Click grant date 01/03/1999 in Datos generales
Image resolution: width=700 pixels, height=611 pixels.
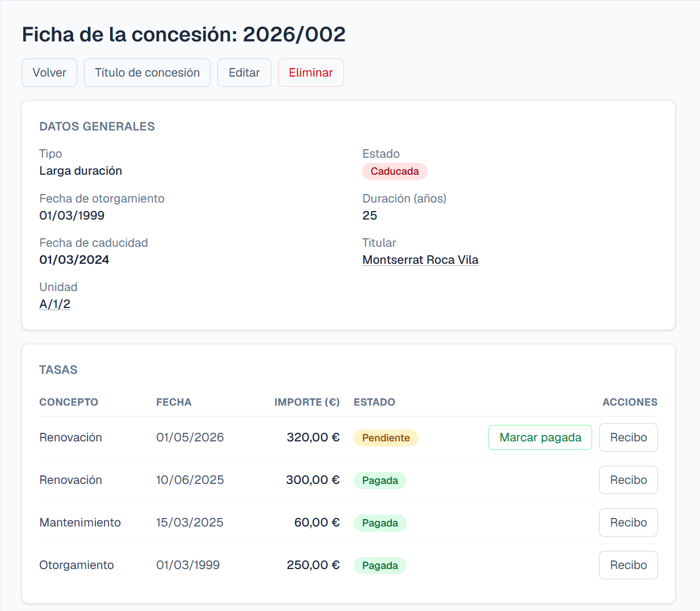(x=72, y=216)
